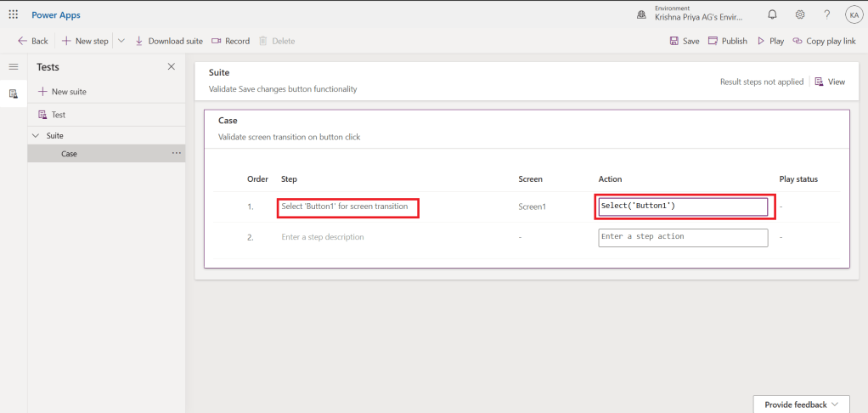868x413 pixels.
Task: Open the app launcher waffle icon
Action: (x=13, y=14)
